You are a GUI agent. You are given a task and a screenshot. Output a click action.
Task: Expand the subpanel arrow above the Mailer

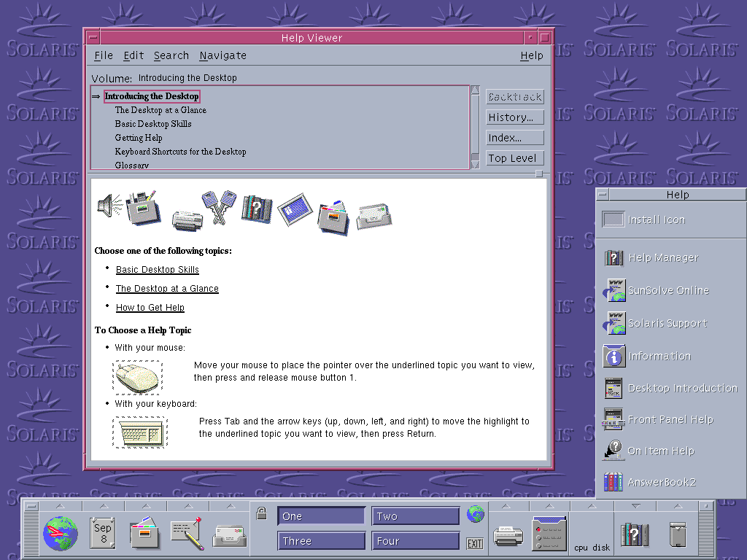tap(230, 506)
